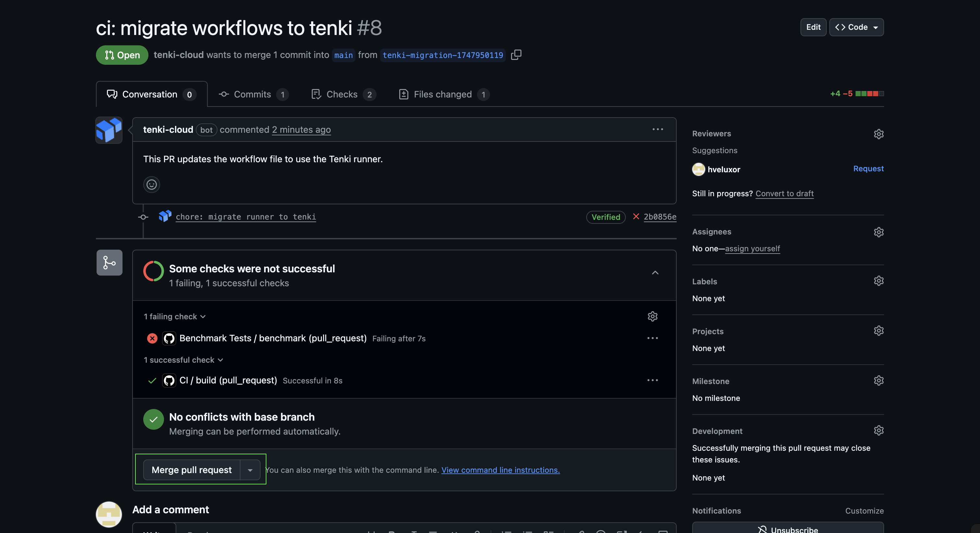Viewport: 980px width, 533px height.
Task: Click Benchmark Tests / benchmark check name
Action: [273, 338]
